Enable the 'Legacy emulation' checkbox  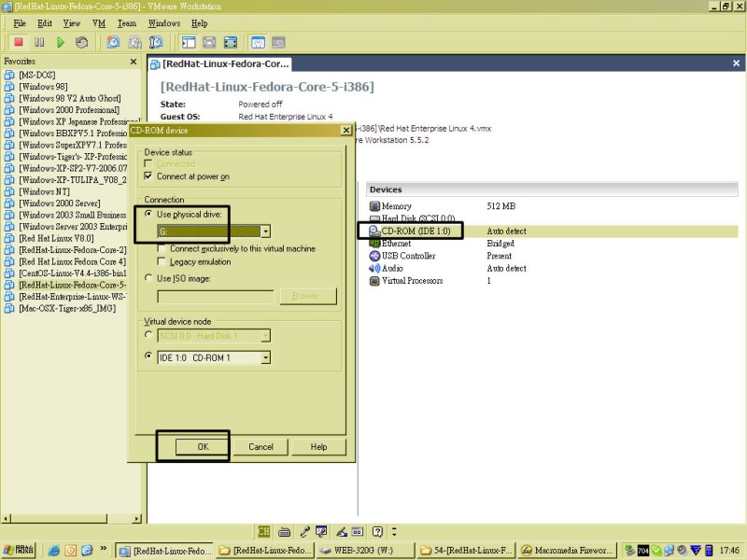(x=162, y=261)
